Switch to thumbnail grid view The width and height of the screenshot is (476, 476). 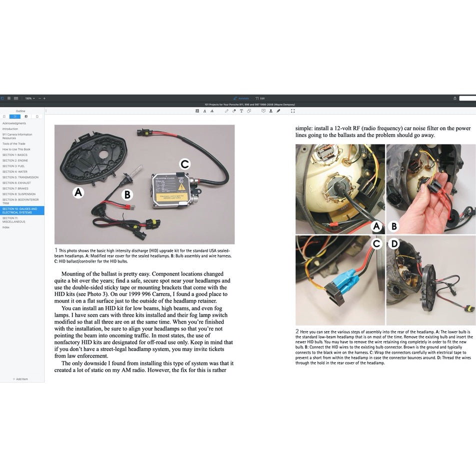coord(9,98)
